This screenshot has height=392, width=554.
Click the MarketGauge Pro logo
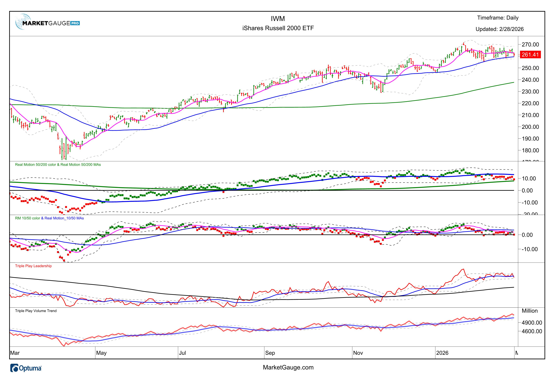pos(48,22)
